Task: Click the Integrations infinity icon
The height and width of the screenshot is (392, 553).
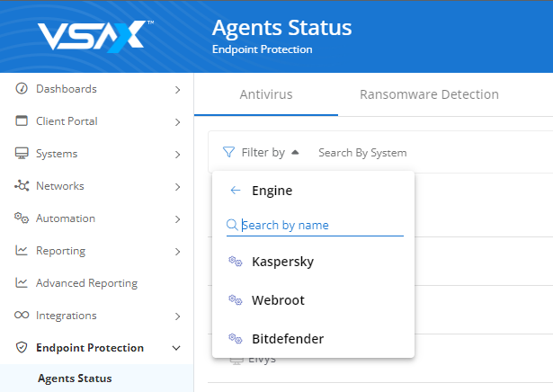Action: [x=22, y=315]
